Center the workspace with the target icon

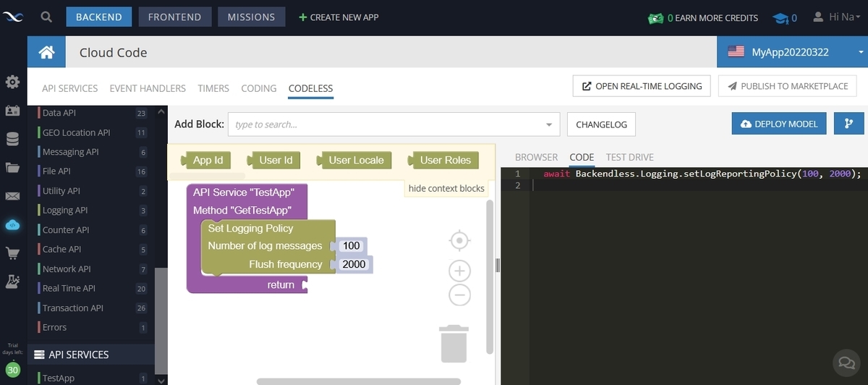pos(460,240)
